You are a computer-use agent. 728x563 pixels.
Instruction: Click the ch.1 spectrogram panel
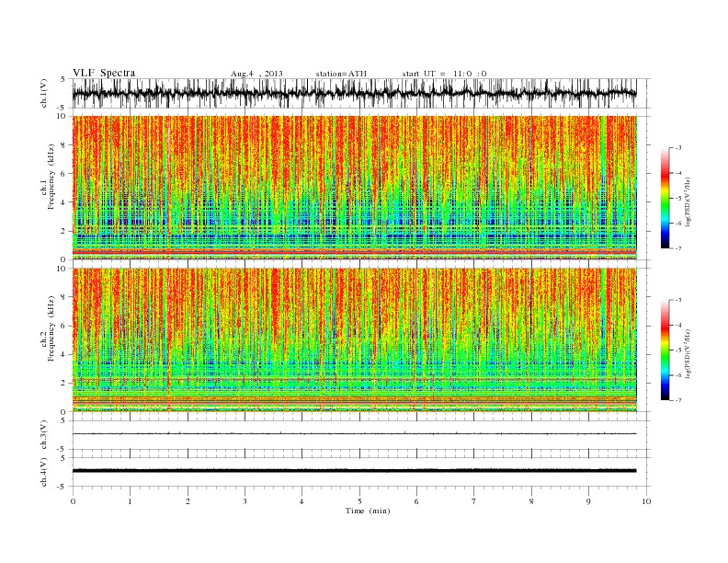[x=354, y=188]
